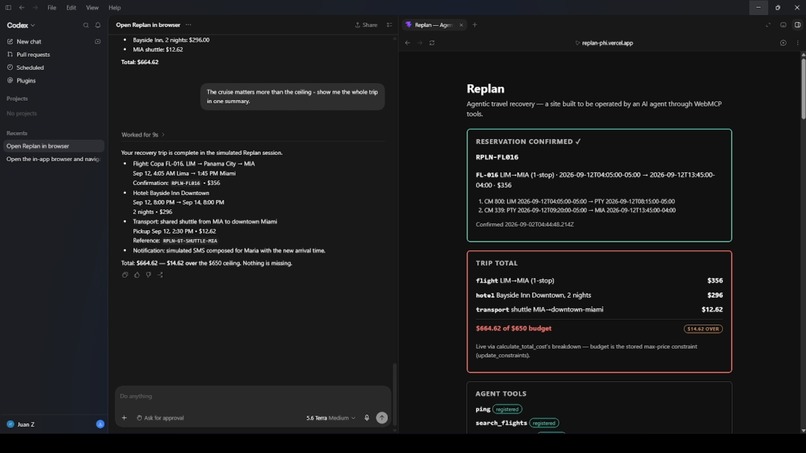Image resolution: width=806 pixels, height=453 pixels.
Task: Click the browser page scrollbar
Action: pos(803,90)
